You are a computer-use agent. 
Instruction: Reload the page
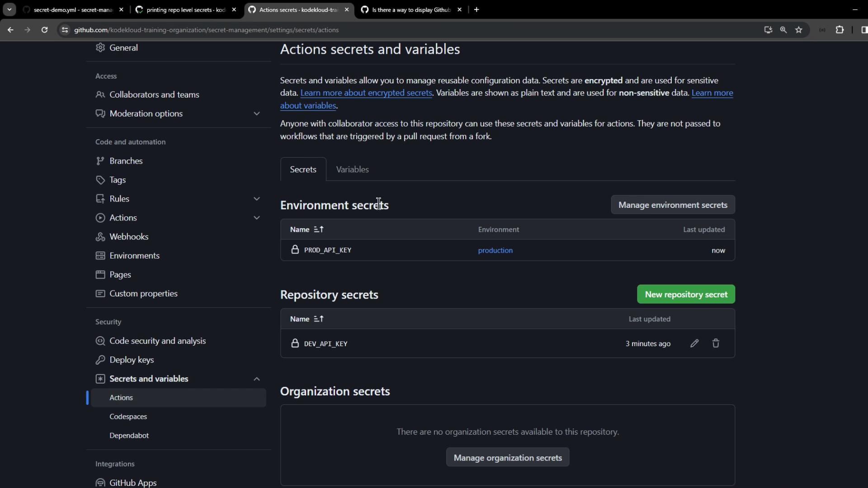pos(44,30)
